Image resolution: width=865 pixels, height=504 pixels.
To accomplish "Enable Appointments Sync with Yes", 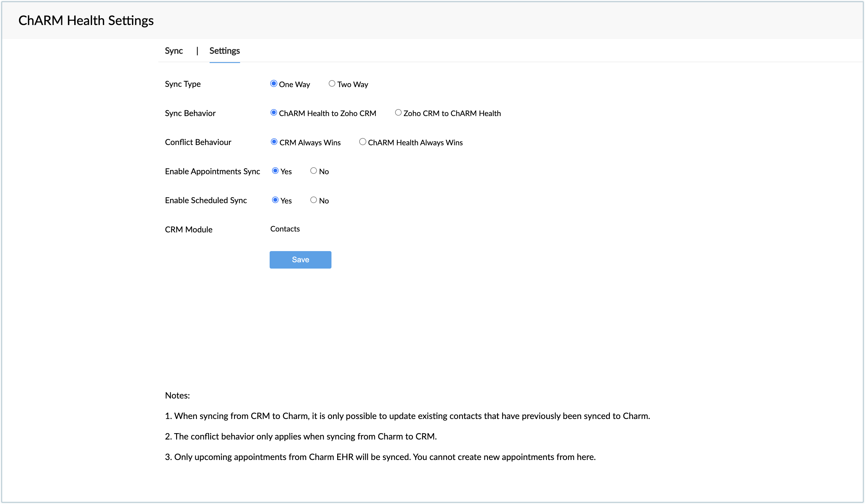I will coord(275,171).
